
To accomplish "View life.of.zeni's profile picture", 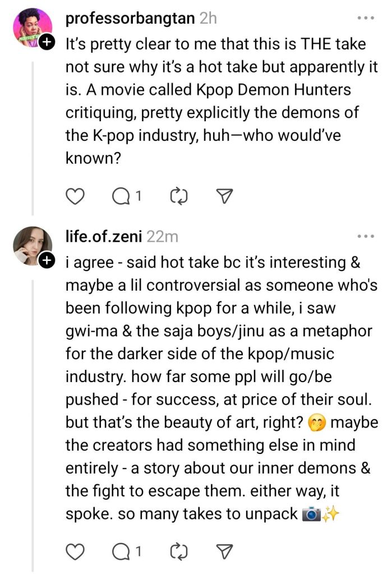I will [31, 246].
